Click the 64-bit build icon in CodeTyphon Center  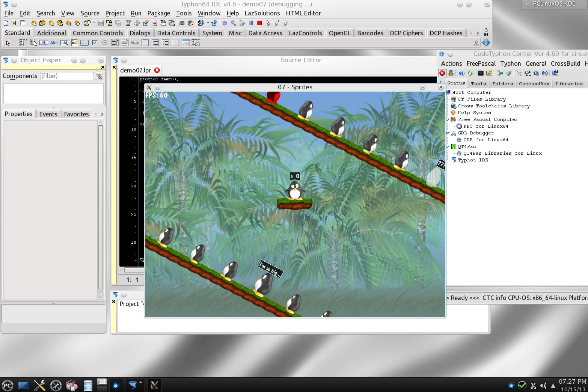(x=555, y=73)
